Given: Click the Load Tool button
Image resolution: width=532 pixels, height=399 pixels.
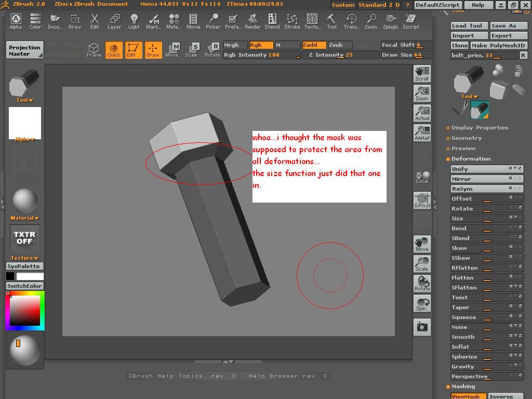Looking at the screenshot, I should [x=470, y=26].
